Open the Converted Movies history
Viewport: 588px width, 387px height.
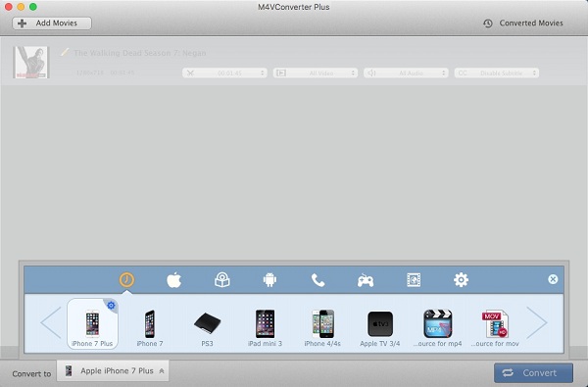(x=523, y=24)
